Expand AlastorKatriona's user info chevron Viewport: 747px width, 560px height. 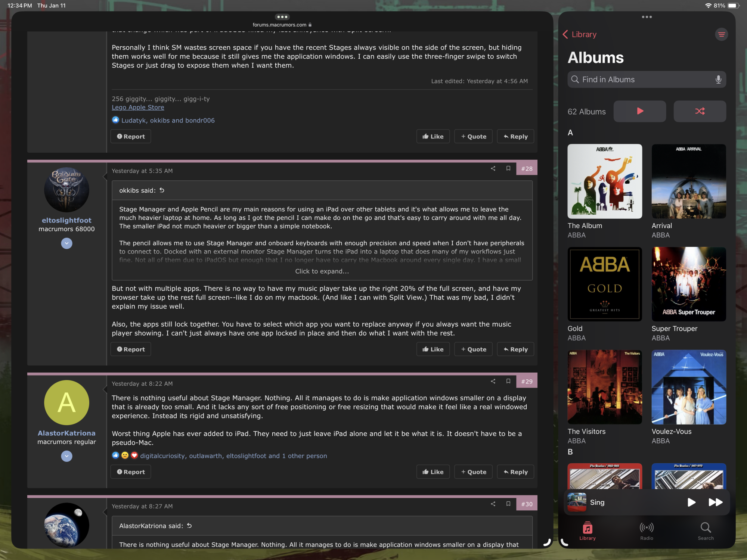pos(66,456)
